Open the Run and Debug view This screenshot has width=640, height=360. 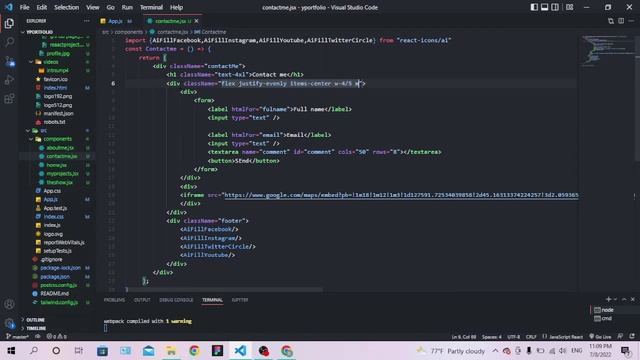(x=9, y=80)
